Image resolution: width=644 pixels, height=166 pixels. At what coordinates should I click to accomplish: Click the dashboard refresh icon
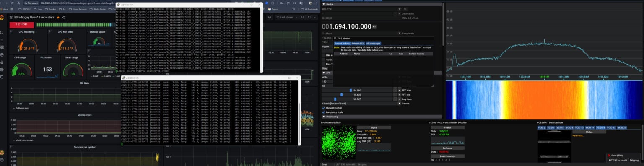[309, 17]
